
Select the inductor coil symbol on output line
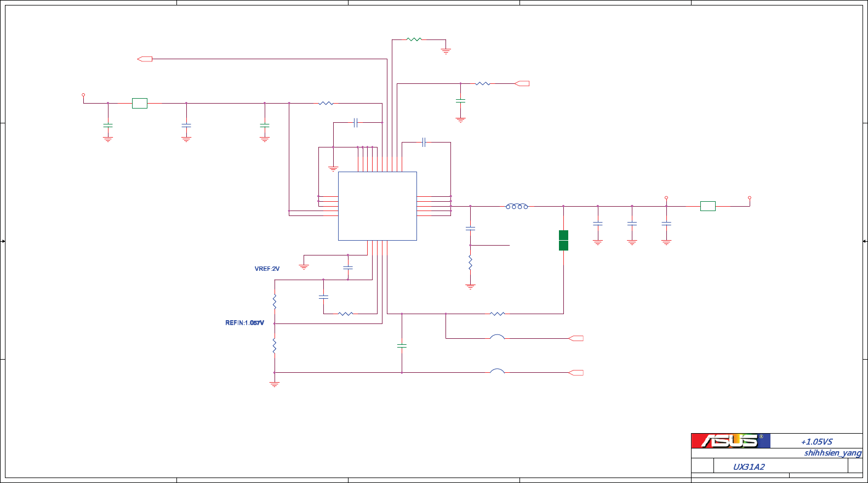(517, 206)
